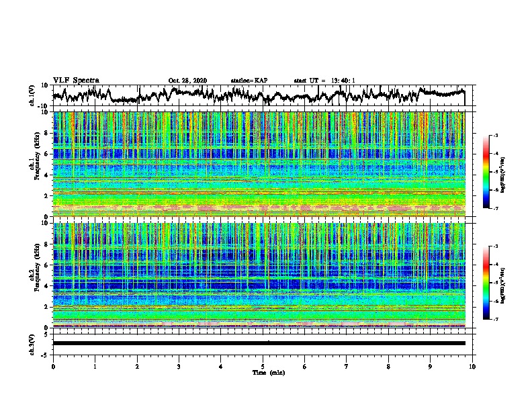Click the ch.2 spectrogram color scale bar
The height and width of the screenshot is (411, 532).
tap(486, 283)
